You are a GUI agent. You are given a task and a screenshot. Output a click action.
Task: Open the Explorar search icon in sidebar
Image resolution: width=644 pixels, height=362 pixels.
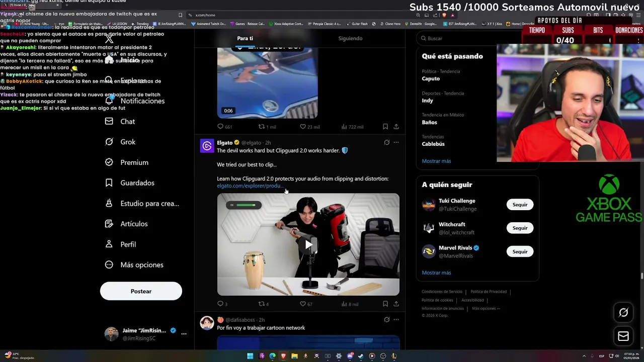click(109, 80)
